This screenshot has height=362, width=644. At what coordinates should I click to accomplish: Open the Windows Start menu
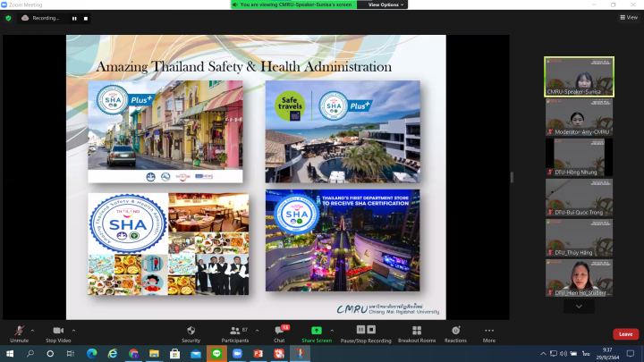[10, 353]
